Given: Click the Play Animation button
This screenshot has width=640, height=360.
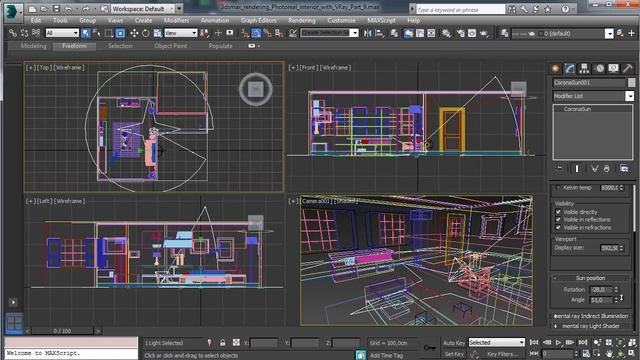Looking at the screenshot, I should (558, 342).
